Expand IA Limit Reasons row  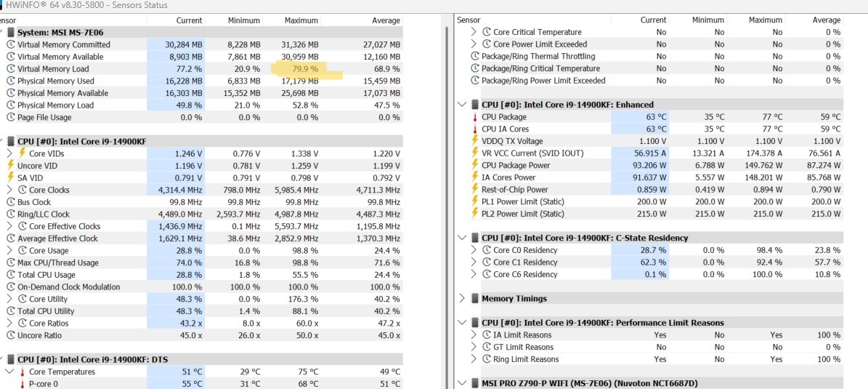[474, 335]
